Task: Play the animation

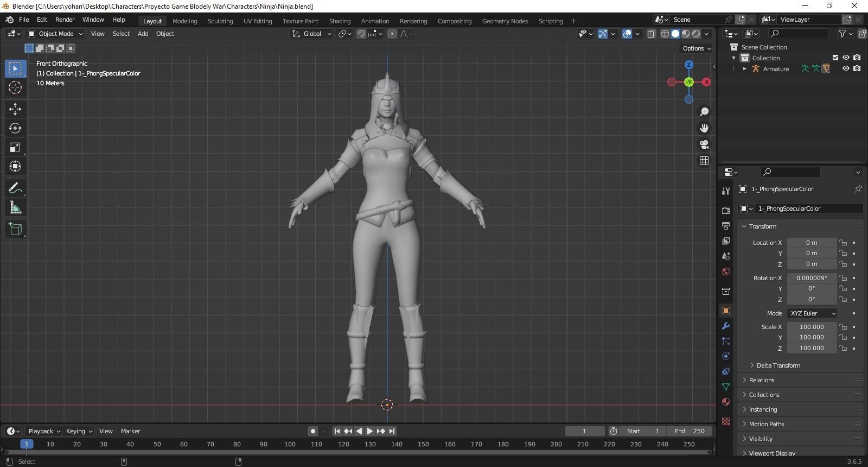Action: [370, 431]
